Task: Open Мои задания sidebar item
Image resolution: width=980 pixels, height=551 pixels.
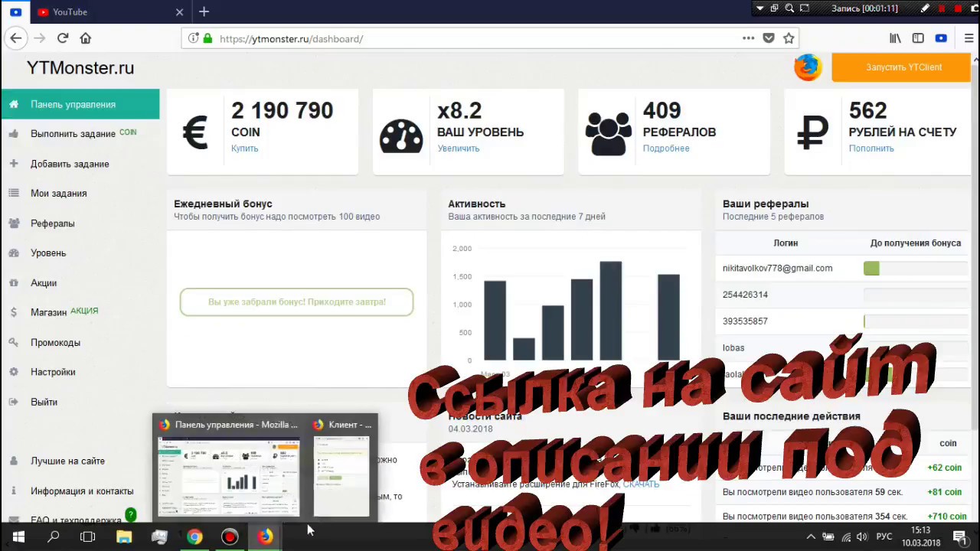Action: 80,194
